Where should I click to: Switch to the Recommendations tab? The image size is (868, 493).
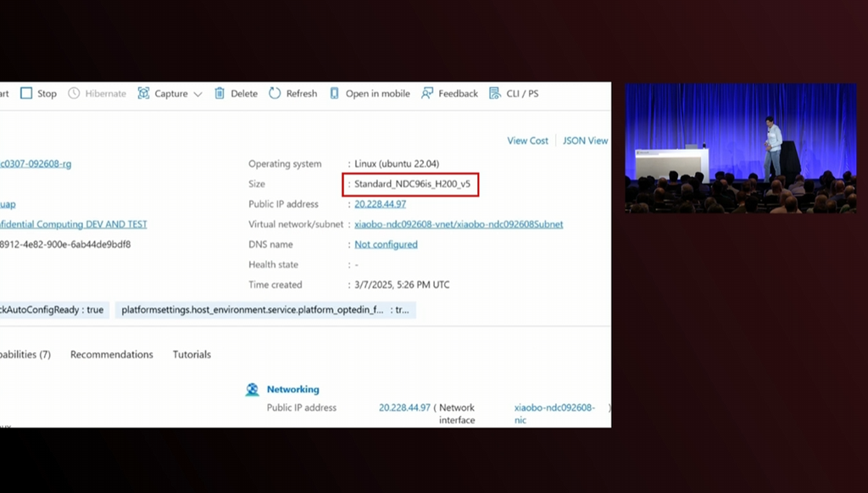point(112,354)
